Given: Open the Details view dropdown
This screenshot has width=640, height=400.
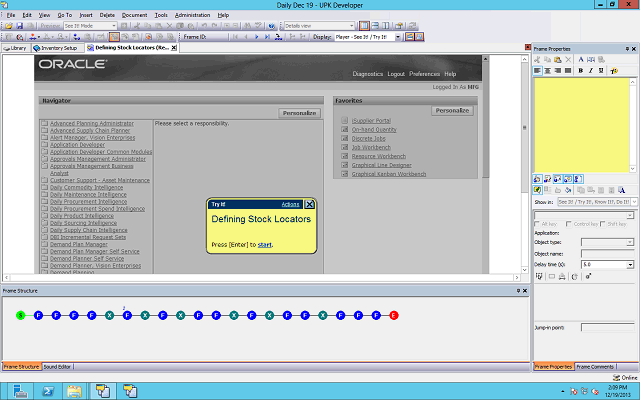Looking at the screenshot, I should coord(351,26).
